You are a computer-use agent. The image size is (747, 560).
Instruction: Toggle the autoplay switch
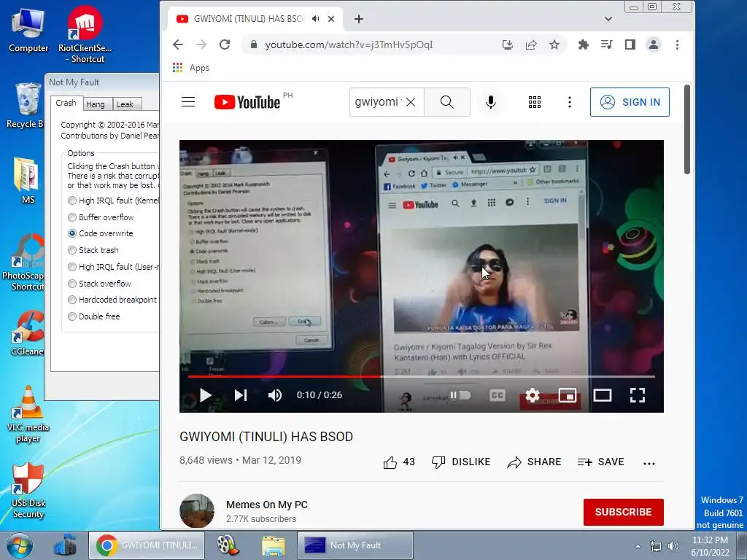pos(461,395)
